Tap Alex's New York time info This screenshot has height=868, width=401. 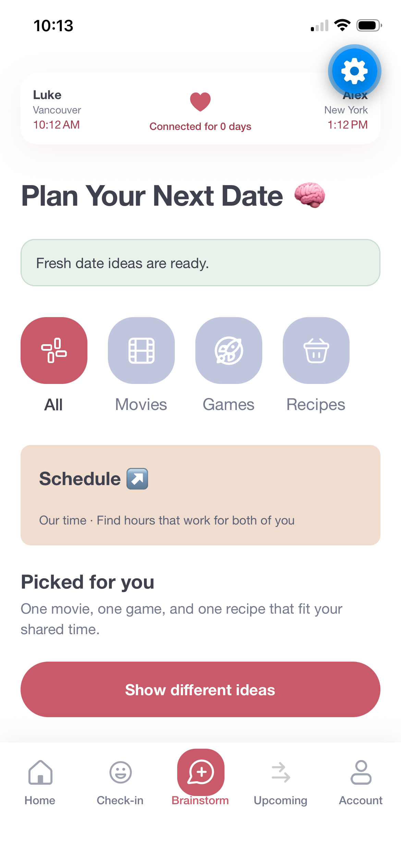click(346, 110)
